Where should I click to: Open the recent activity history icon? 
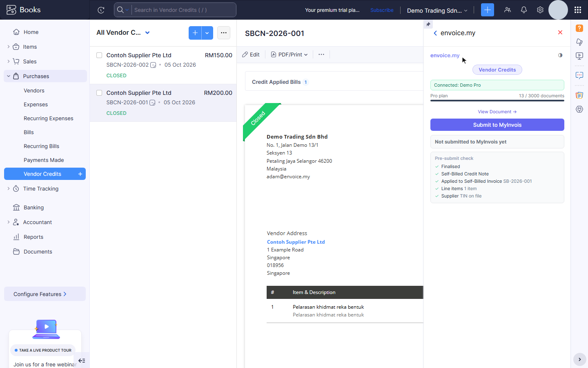(101, 10)
